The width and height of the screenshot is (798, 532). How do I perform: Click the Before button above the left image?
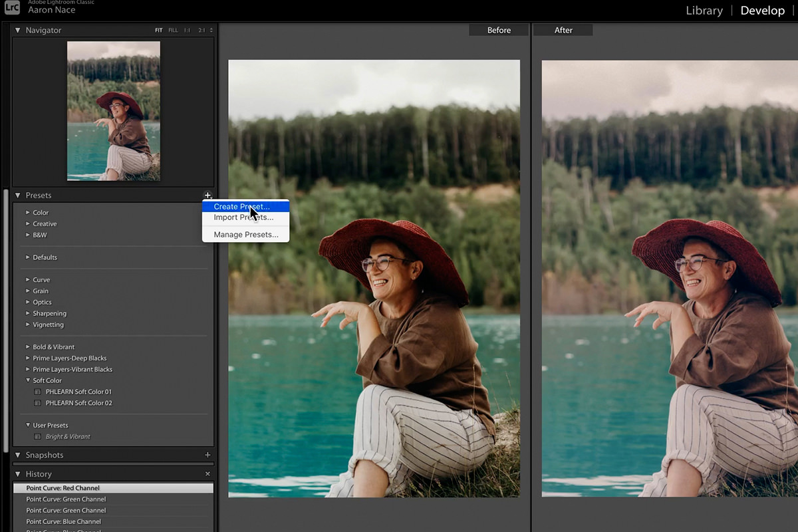(x=498, y=29)
